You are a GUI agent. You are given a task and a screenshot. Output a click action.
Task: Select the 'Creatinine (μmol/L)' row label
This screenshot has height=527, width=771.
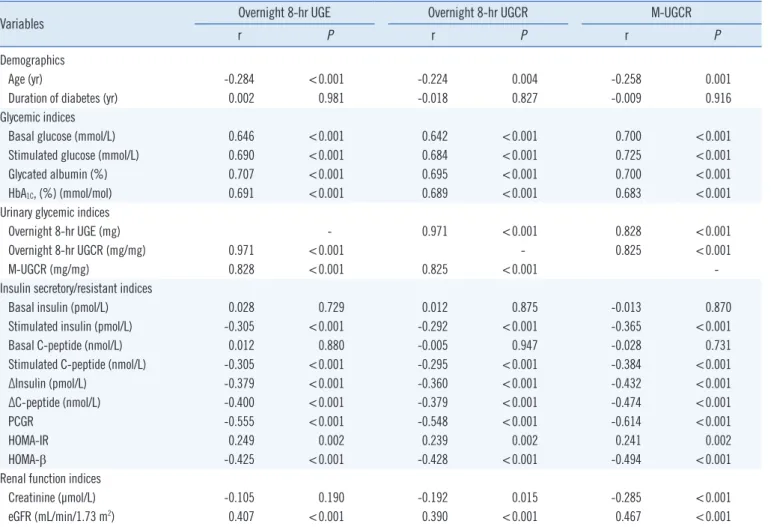[52, 498]
